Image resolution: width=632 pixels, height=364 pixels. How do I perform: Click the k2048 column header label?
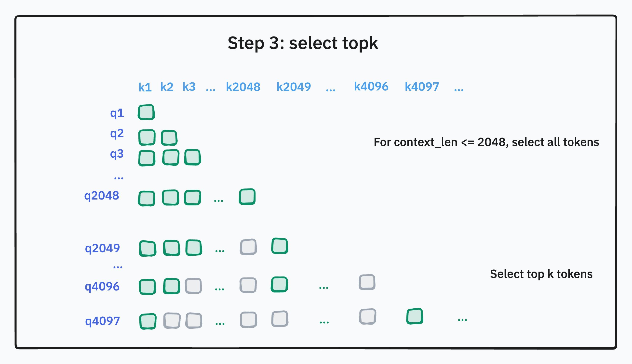pos(243,87)
